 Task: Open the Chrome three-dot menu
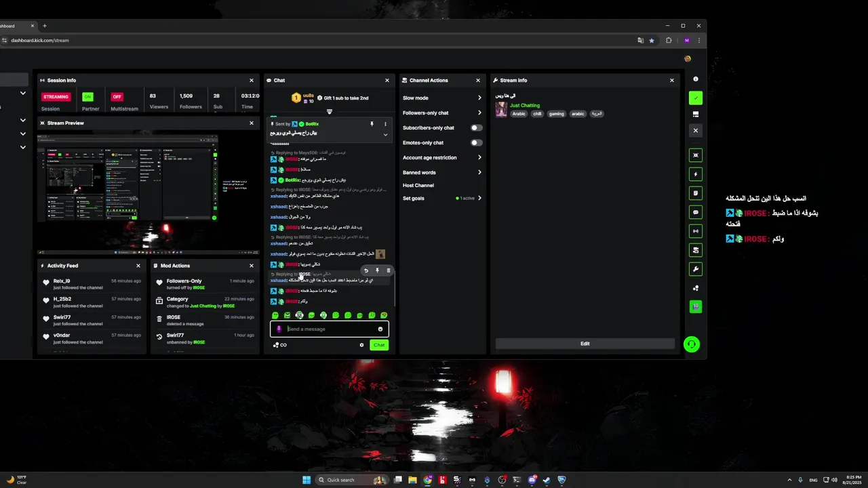tap(698, 41)
